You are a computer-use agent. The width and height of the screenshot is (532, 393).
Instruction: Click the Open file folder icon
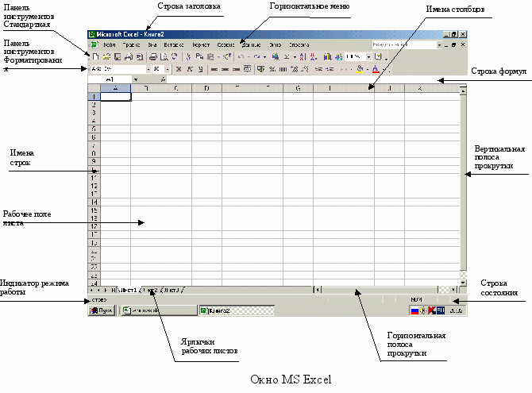[106, 56]
